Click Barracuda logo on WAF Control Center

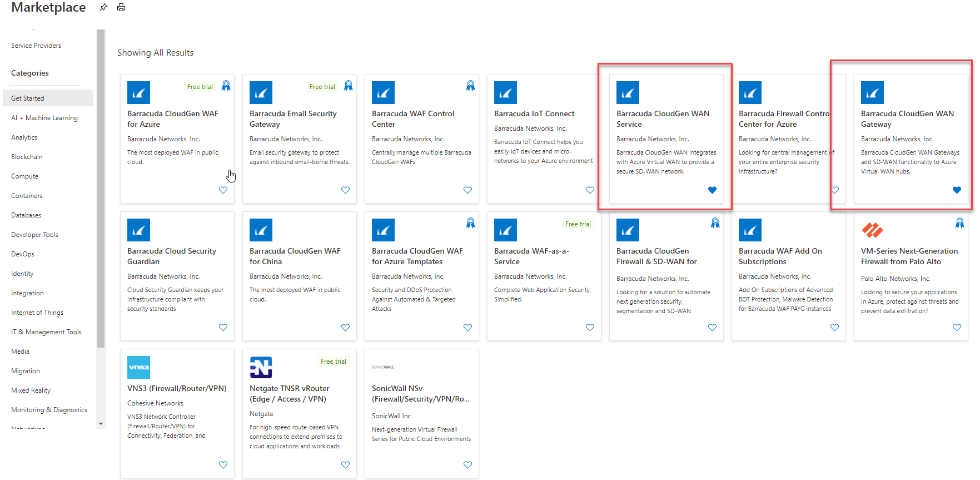point(383,93)
